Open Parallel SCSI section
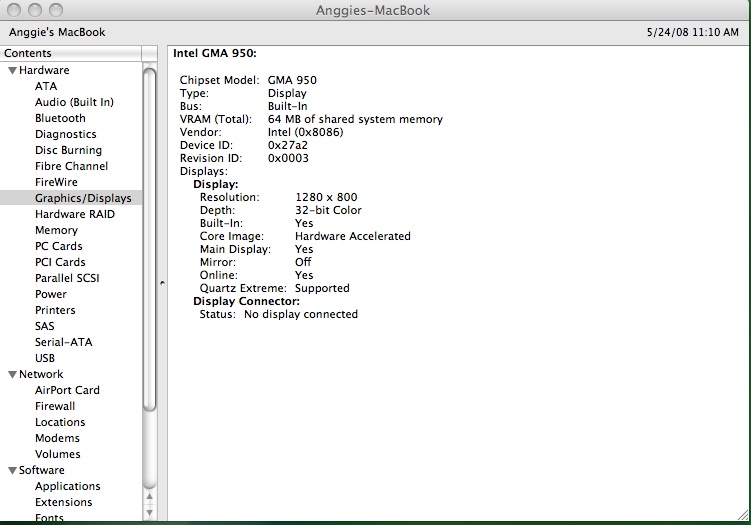The width and height of the screenshot is (751, 525). [67, 278]
